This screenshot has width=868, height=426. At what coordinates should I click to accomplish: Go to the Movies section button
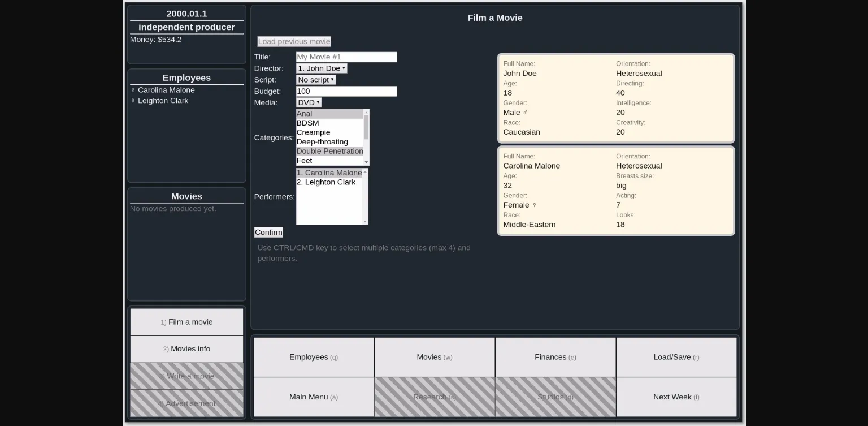pyautogui.click(x=434, y=357)
